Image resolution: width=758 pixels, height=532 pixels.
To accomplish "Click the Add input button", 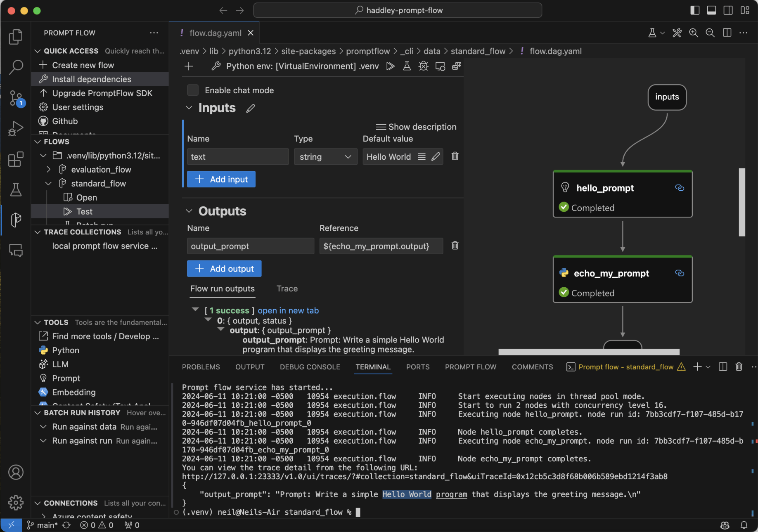I will pos(221,179).
